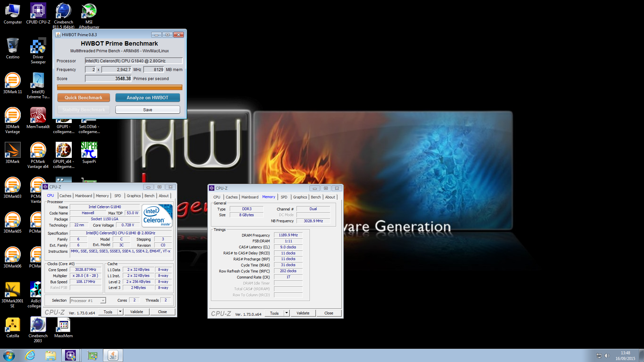Click Quick Benchmark in HWBOT Prime
This screenshot has width=644, height=362.
pos(84,98)
